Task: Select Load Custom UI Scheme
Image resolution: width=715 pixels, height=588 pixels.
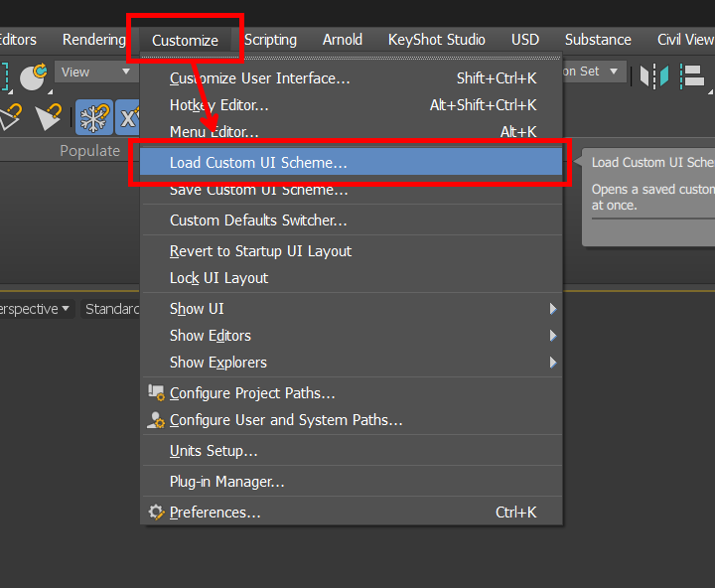Action: [x=352, y=163]
